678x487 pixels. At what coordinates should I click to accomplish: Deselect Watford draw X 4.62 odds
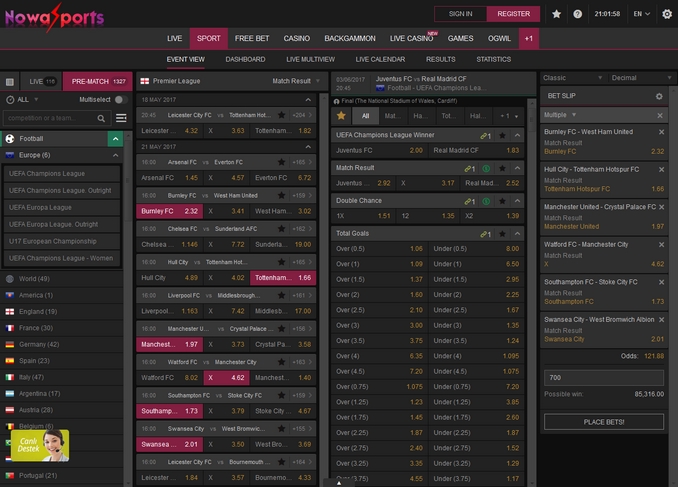[x=226, y=378]
